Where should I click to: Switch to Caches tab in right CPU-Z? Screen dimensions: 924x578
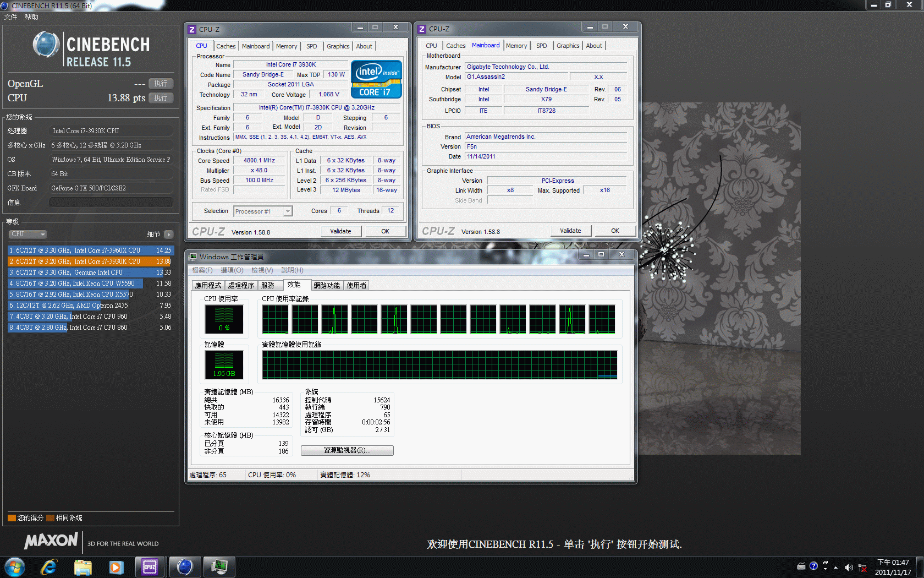point(455,46)
